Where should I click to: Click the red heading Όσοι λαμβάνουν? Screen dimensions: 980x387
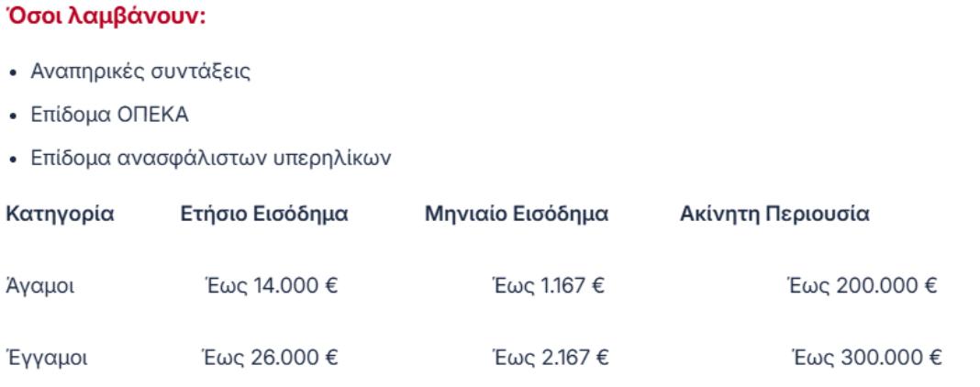pos(106,19)
